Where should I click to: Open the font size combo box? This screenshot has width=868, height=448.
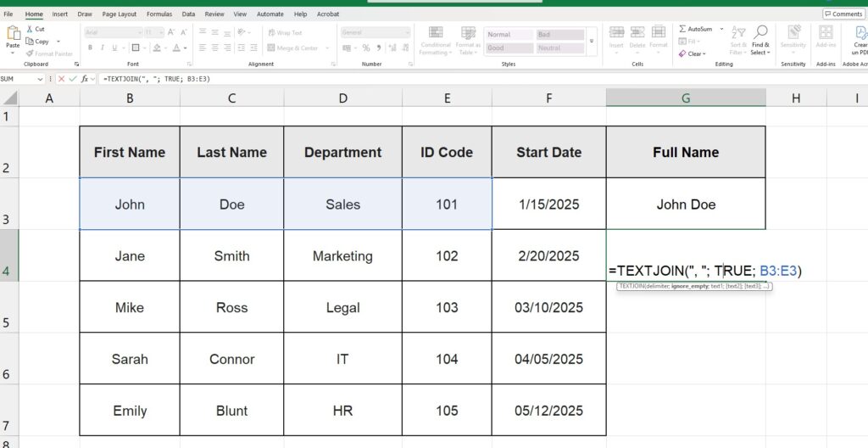click(154, 33)
